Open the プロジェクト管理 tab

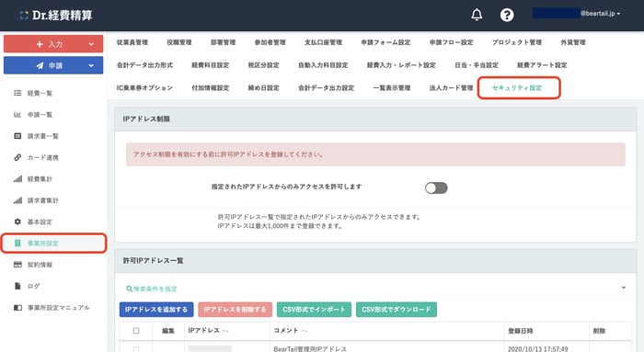517,42
